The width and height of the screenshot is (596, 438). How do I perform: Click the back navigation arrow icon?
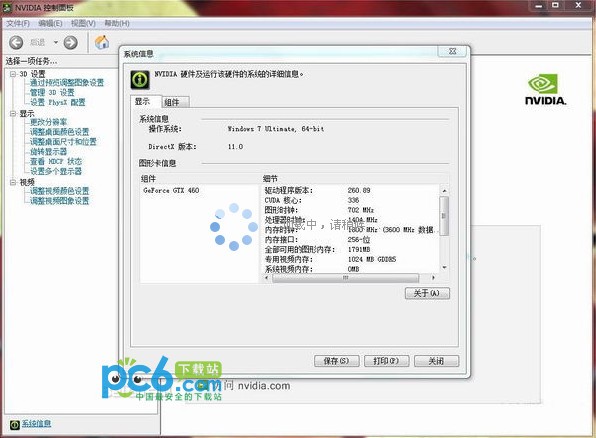16,43
